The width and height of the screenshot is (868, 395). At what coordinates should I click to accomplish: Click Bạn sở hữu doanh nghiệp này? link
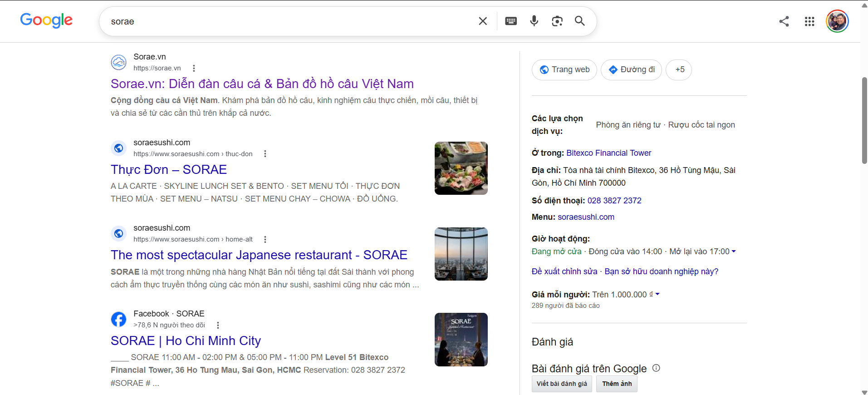pos(662,272)
